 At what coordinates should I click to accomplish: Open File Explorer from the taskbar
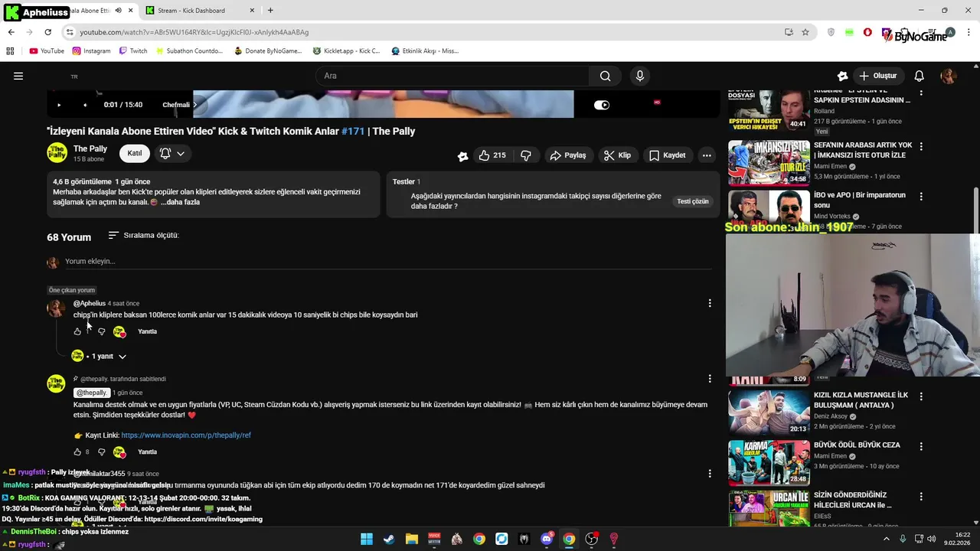click(411, 539)
